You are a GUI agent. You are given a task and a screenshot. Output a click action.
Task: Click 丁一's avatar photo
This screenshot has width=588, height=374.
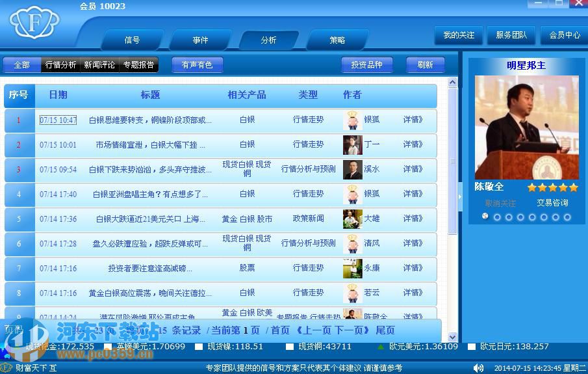[353, 145]
